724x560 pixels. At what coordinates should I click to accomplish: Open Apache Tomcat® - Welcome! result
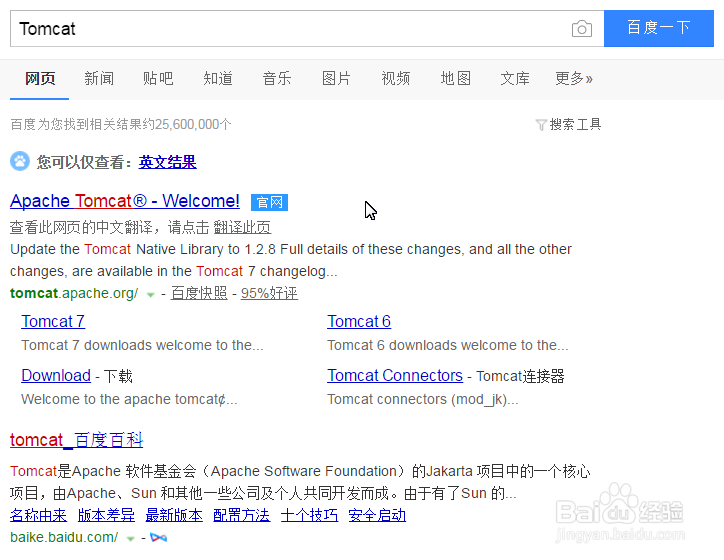125,201
